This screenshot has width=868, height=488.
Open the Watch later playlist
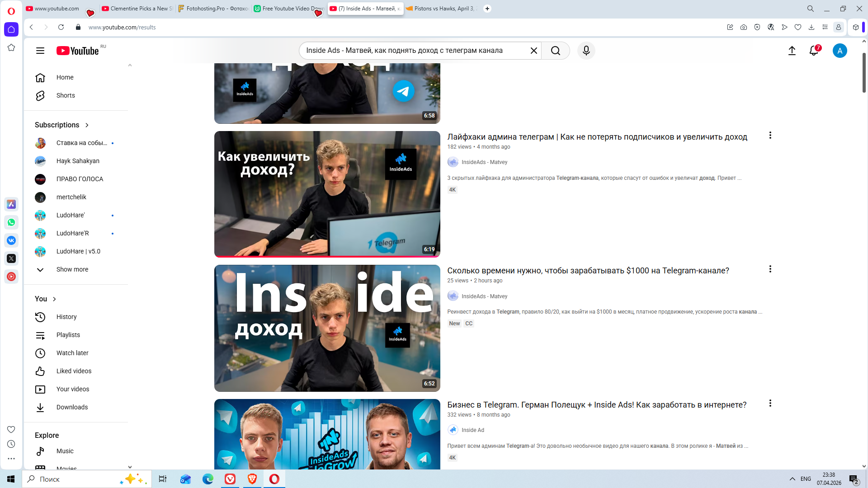coord(72,353)
